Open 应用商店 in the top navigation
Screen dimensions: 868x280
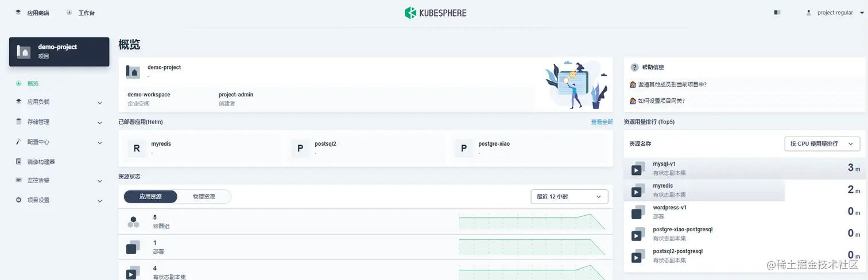coord(38,13)
